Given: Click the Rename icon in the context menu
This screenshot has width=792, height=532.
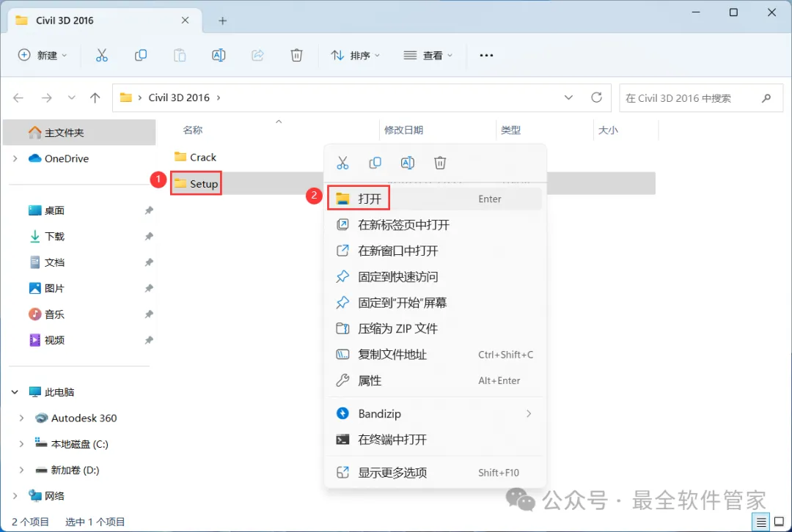Looking at the screenshot, I should pos(407,163).
